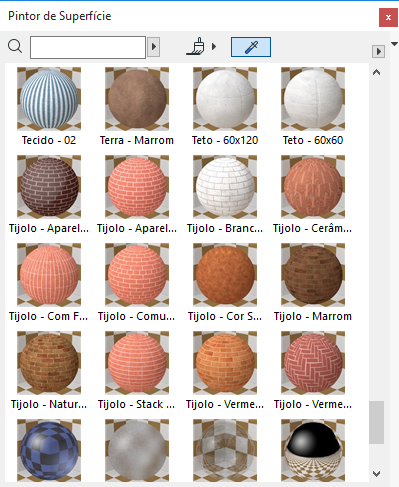
Task: Select the Tijolo - Marrom surface thumbnail
Action: pyautogui.click(x=313, y=275)
